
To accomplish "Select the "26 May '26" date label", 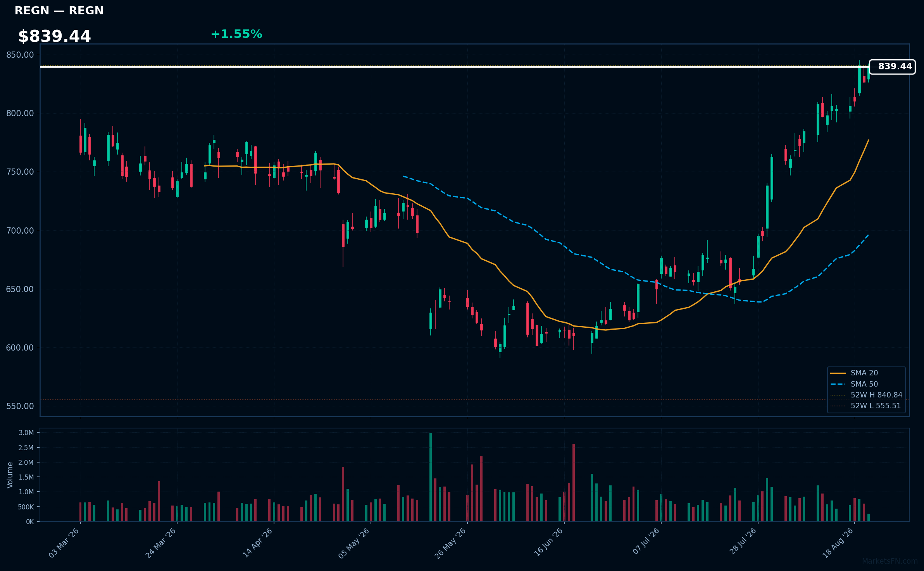I will click(450, 543).
